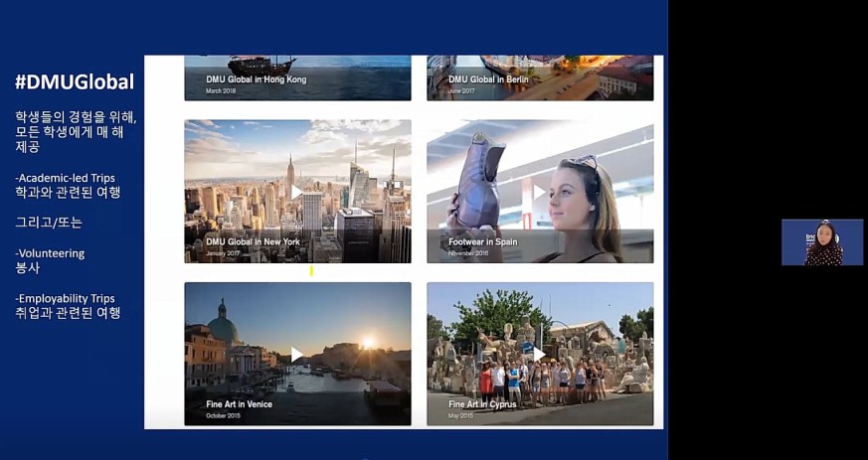868x460 pixels.
Task: Click the 'October 2015' date
Action: click(x=223, y=415)
